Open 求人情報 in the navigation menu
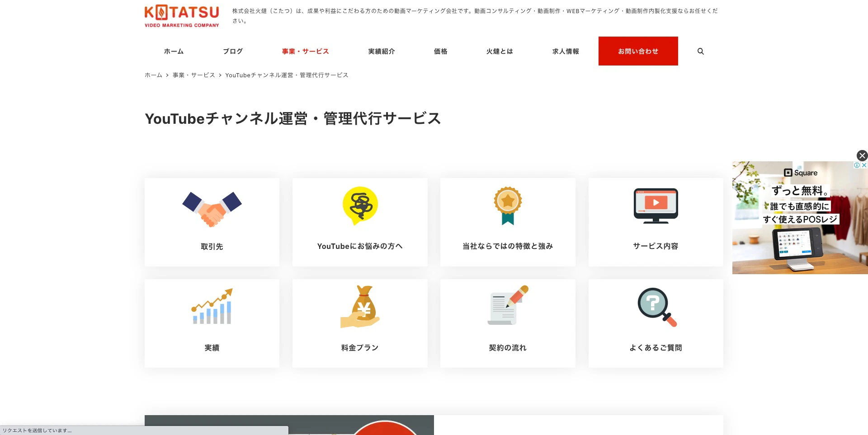Viewport: 868px width, 435px height. (x=566, y=51)
